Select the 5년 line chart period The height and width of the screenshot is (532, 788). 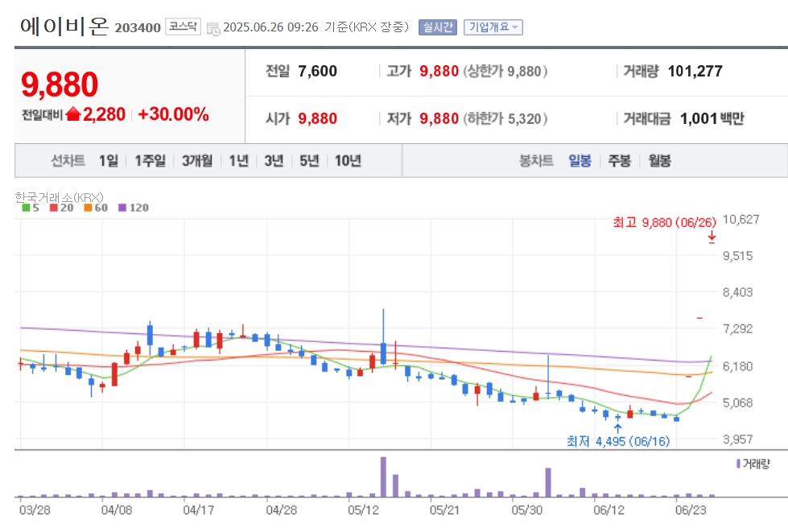[x=309, y=161]
